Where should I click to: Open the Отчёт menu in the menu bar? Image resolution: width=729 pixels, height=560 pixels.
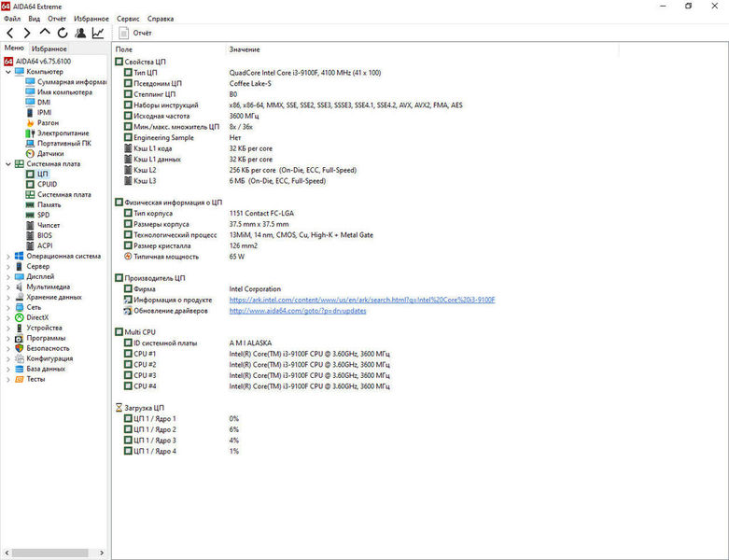pos(57,19)
